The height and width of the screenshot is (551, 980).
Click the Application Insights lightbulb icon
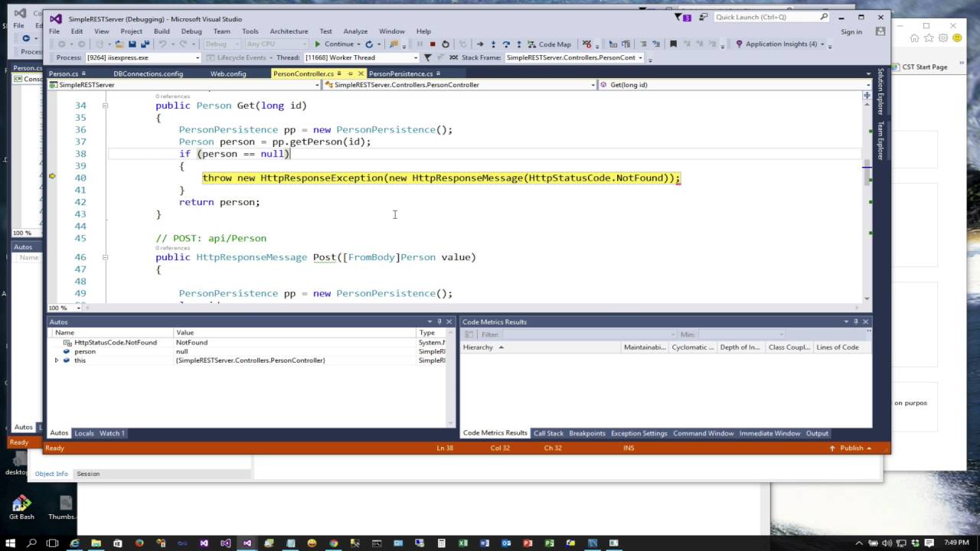(740, 44)
